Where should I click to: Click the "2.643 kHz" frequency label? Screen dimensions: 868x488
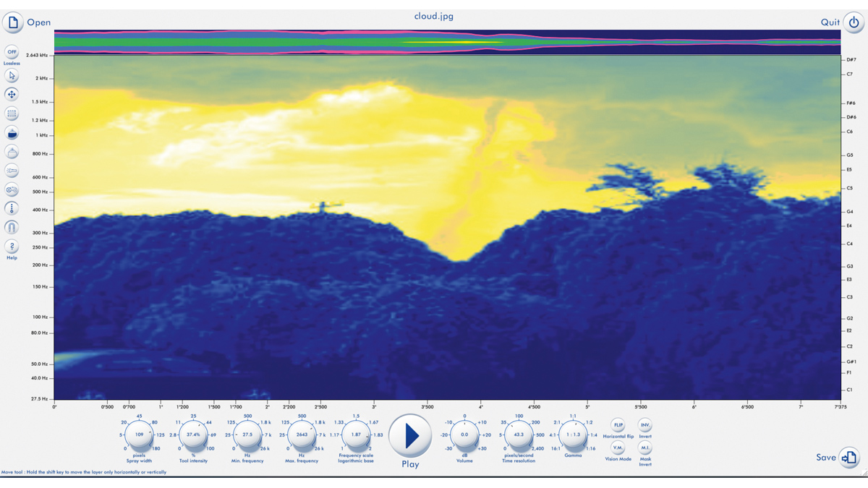click(x=36, y=56)
